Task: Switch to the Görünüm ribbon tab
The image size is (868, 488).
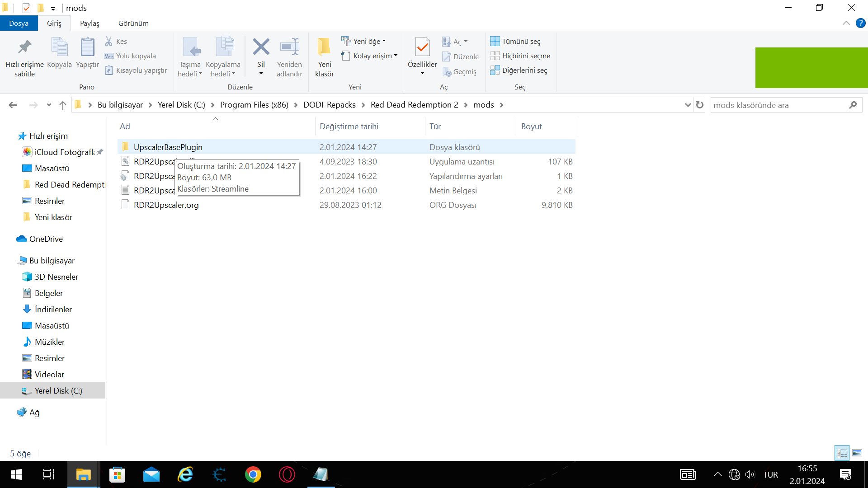Action: tap(133, 23)
